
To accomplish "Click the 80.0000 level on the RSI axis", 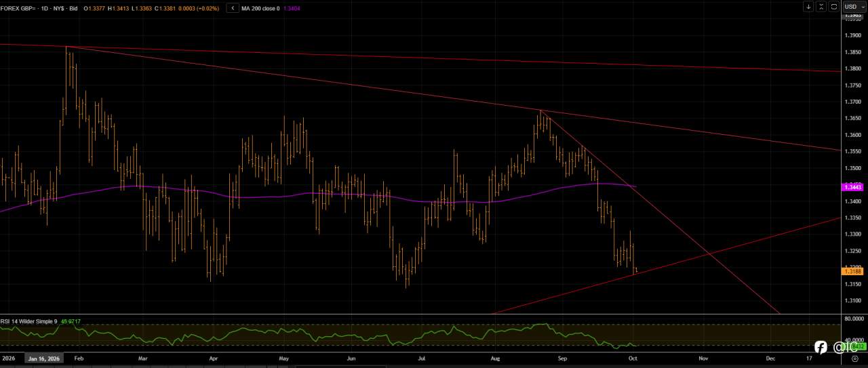I will (853, 318).
